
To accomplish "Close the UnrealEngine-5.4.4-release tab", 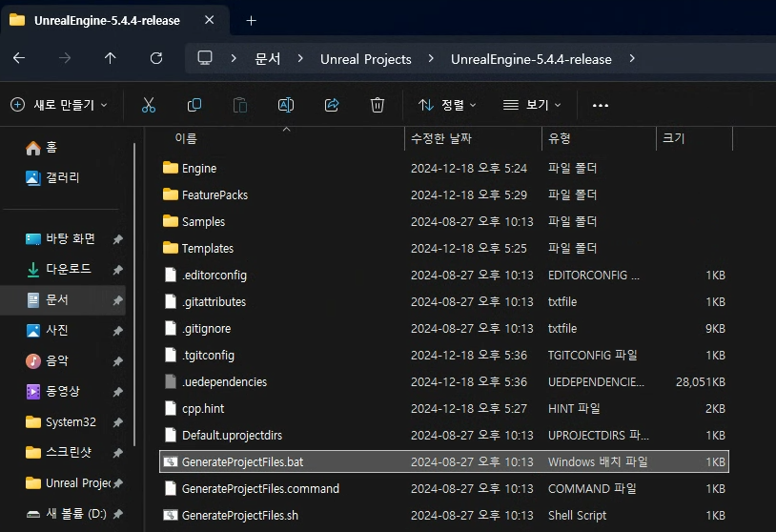I will (210, 20).
